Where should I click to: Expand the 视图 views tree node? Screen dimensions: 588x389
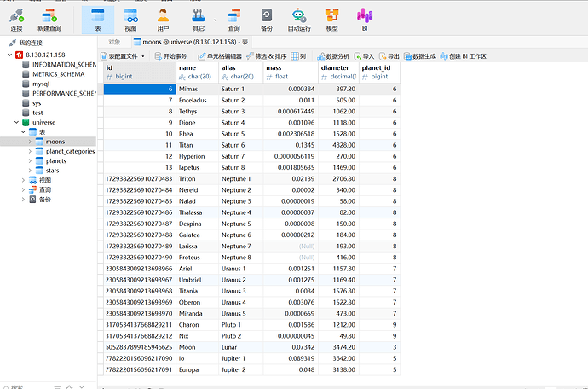click(24, 180)
